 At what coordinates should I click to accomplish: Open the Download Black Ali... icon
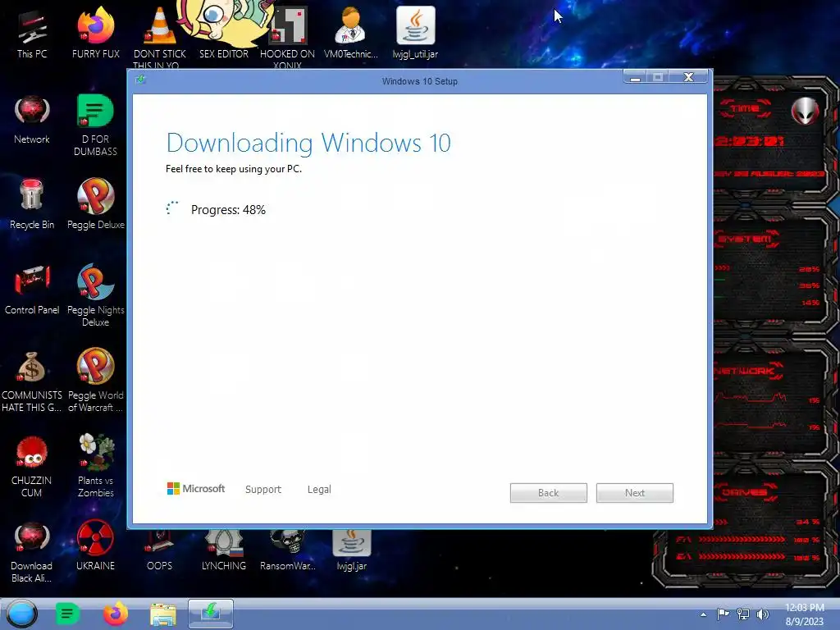(x=32, y=552)
